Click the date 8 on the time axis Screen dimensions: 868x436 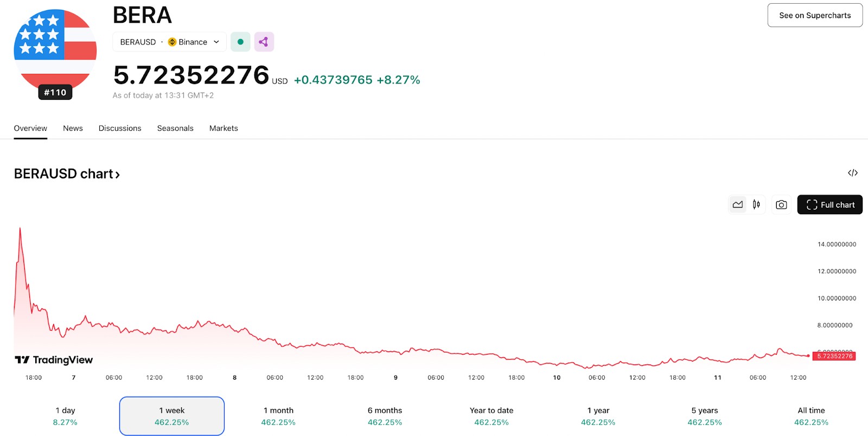coord(234,377)
